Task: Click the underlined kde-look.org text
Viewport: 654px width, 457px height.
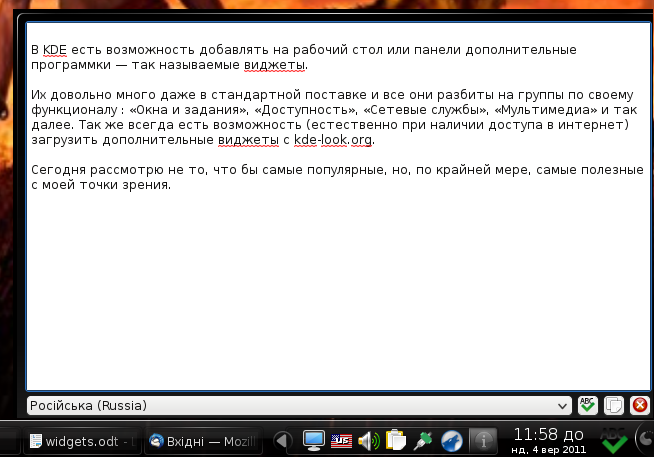Action: click(333, 140)
